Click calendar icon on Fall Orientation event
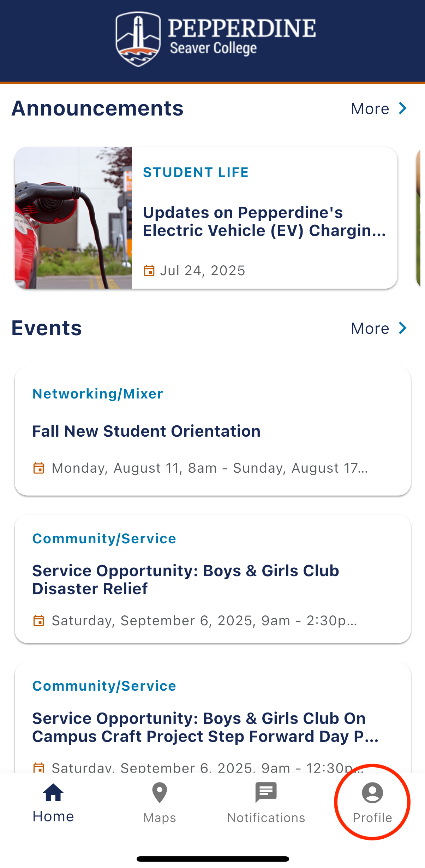 38,468
